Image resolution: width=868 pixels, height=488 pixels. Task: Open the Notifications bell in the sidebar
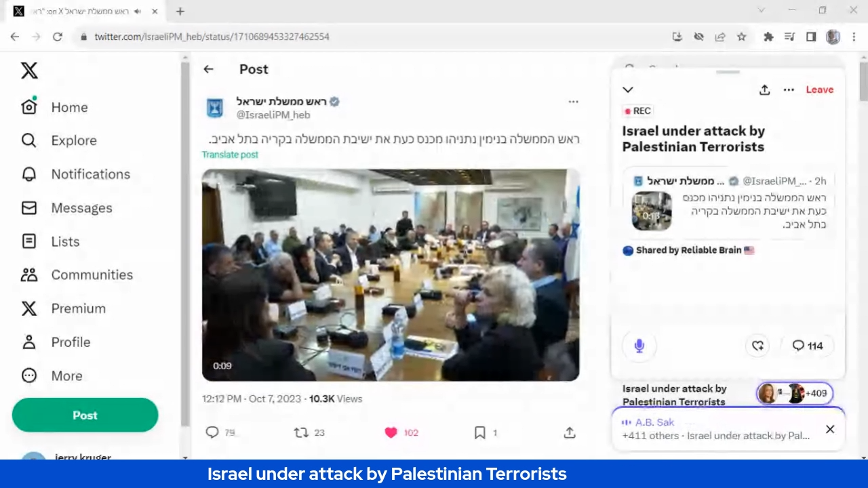point(29,174)
